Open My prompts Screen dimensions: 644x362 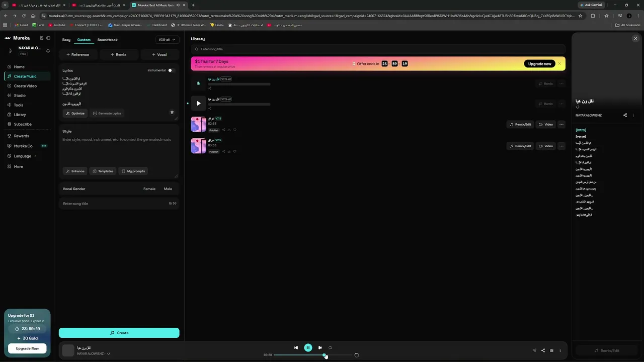coord(133,171)
